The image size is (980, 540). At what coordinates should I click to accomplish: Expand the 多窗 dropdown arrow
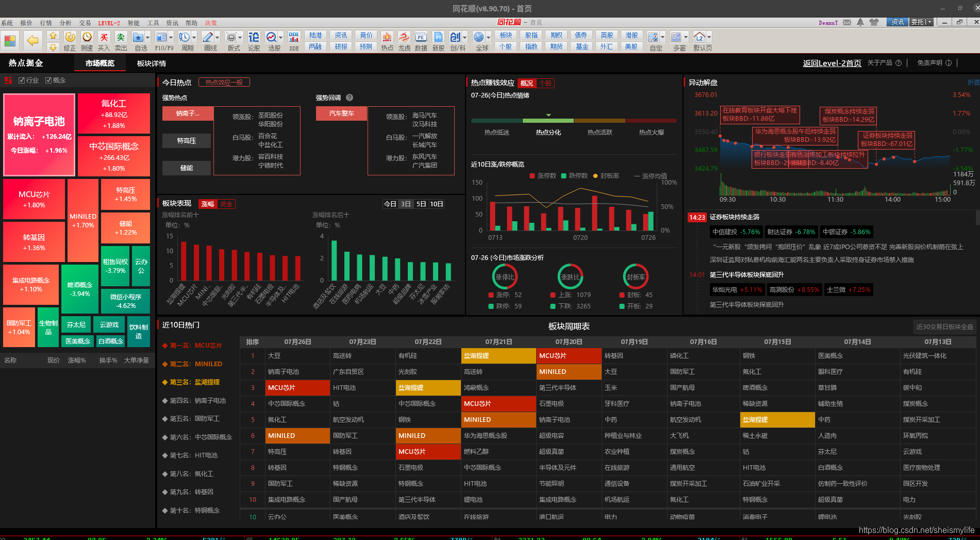pyautogui.click(x=686, y=37)
